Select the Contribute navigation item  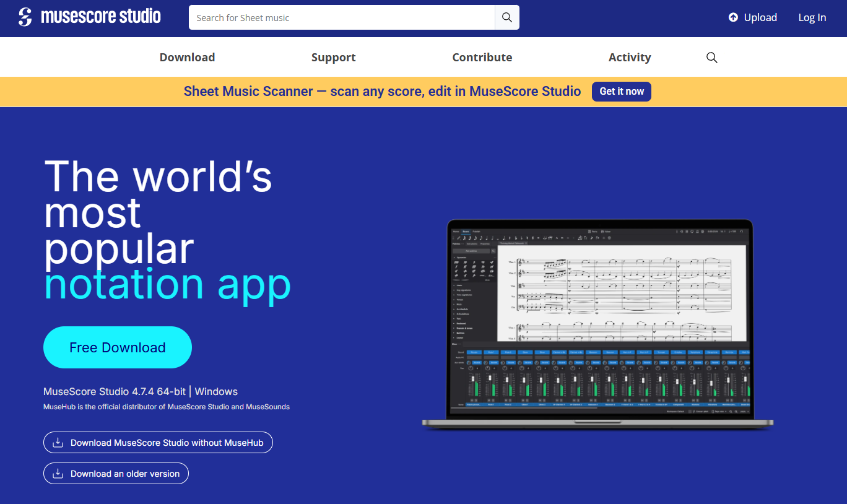(482, 58)
